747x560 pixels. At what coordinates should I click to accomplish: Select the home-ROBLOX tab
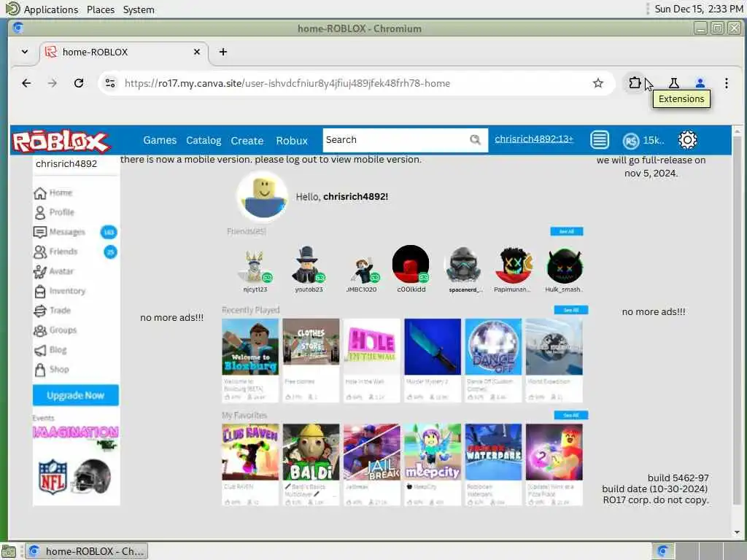(x=124, y=52)
